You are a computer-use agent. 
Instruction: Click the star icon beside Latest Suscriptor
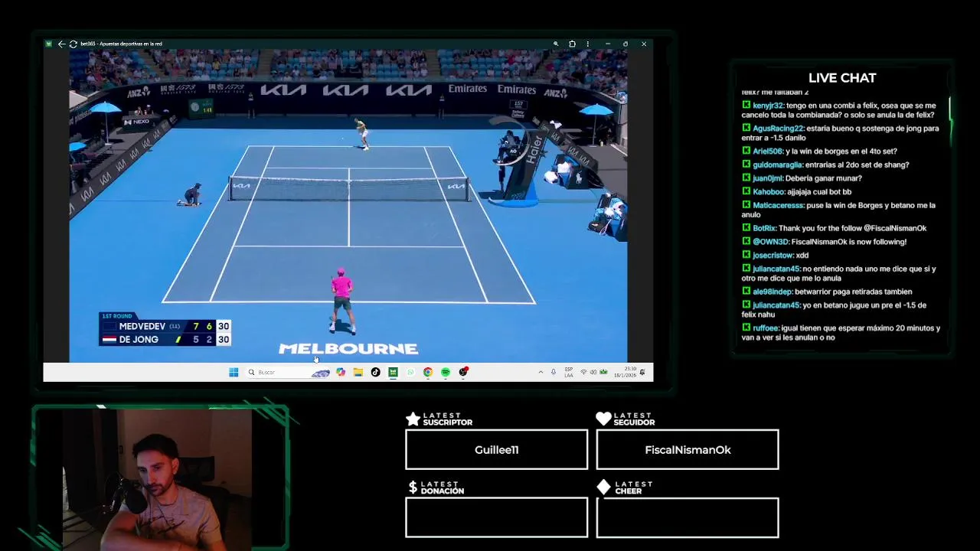[x=413, y=419]
